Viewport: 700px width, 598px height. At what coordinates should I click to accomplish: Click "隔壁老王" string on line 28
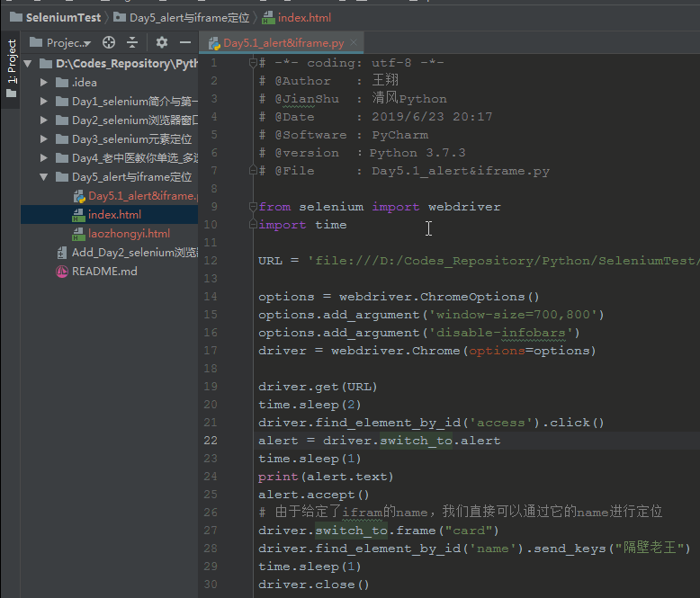coord(650,548)
